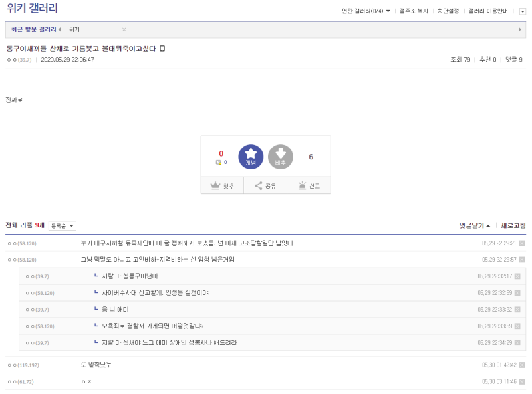This screenshot has width=532, height=394.
Task: Report the post with 신고 button
Action: coord(309,185)
